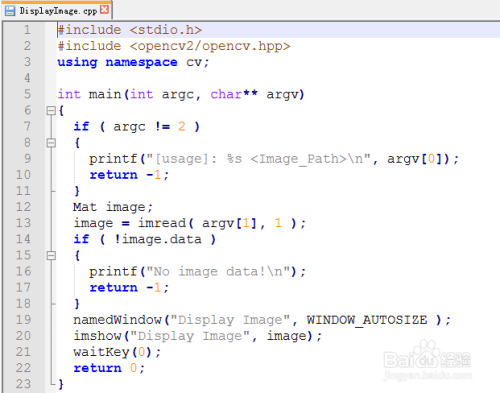
Task: Click the 'char**' type on line 5
Action: click(x=234, y=94)
